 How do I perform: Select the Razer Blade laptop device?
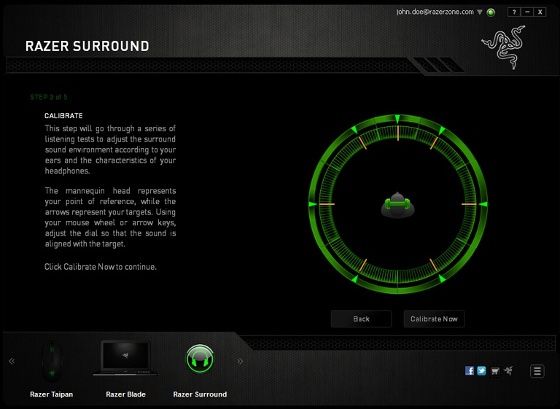point(125,358)
